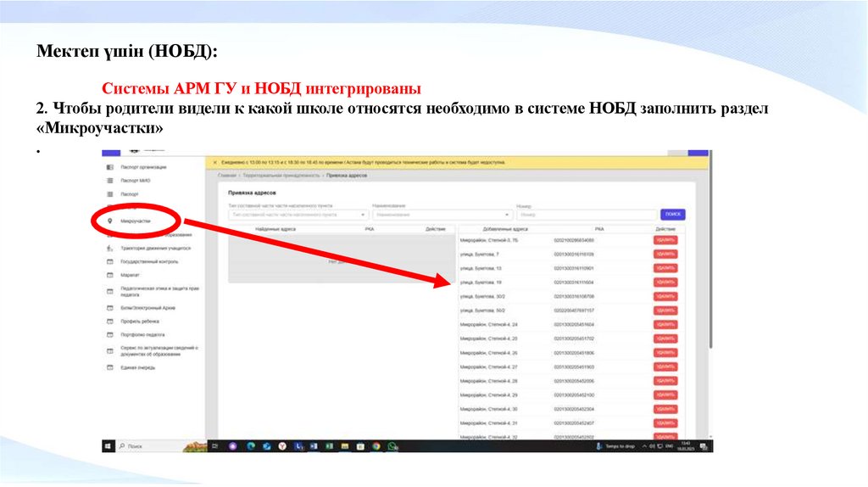Open Microsoft Edge from the taskbar
Viewport: 868px width, 487px height.
251,446
